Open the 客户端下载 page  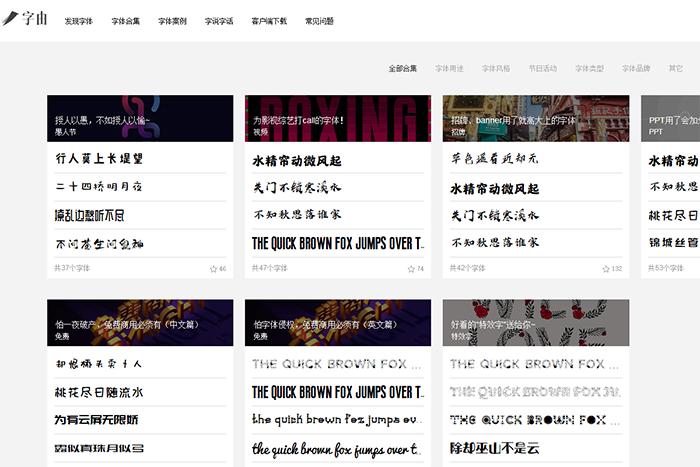click(x=269, y=21)
